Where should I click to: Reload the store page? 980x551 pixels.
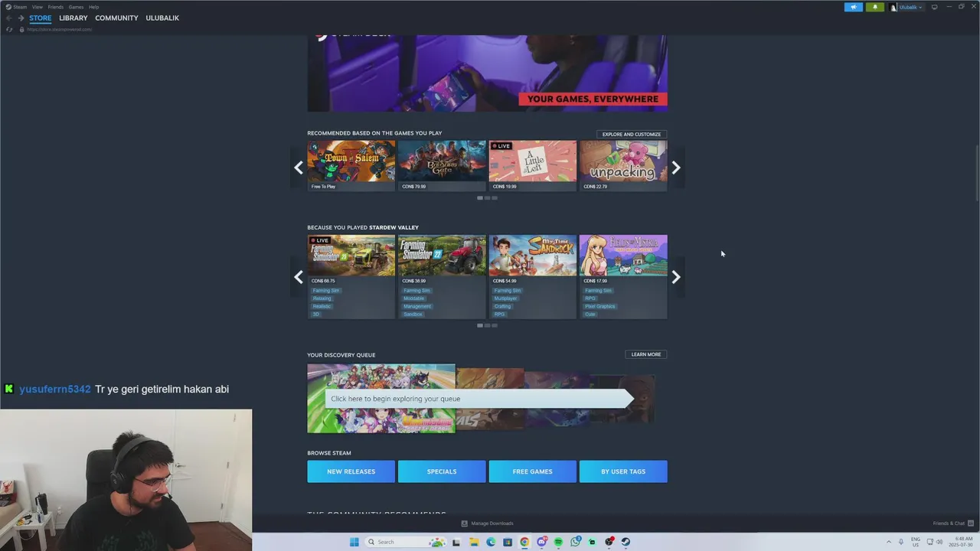(x=9, y=29)
